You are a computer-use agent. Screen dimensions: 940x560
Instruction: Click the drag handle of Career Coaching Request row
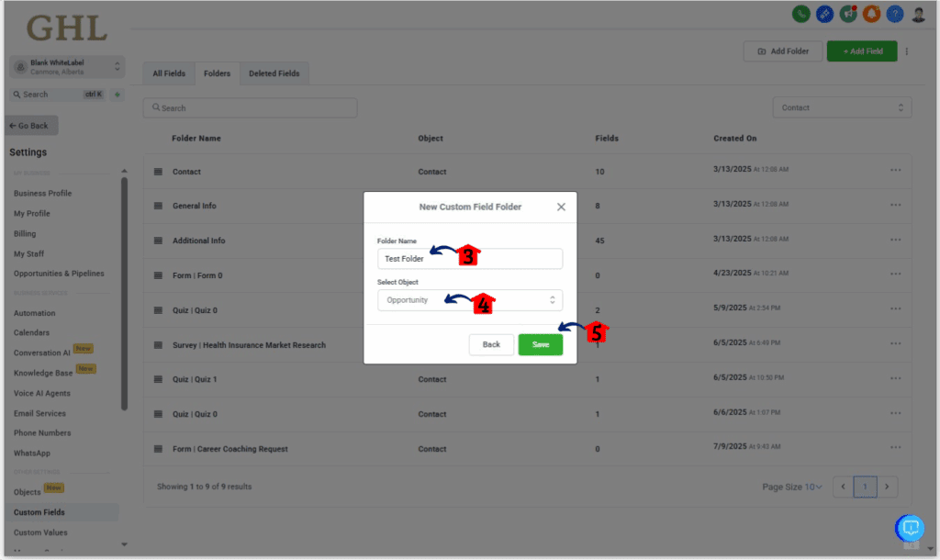click(158, 449)
